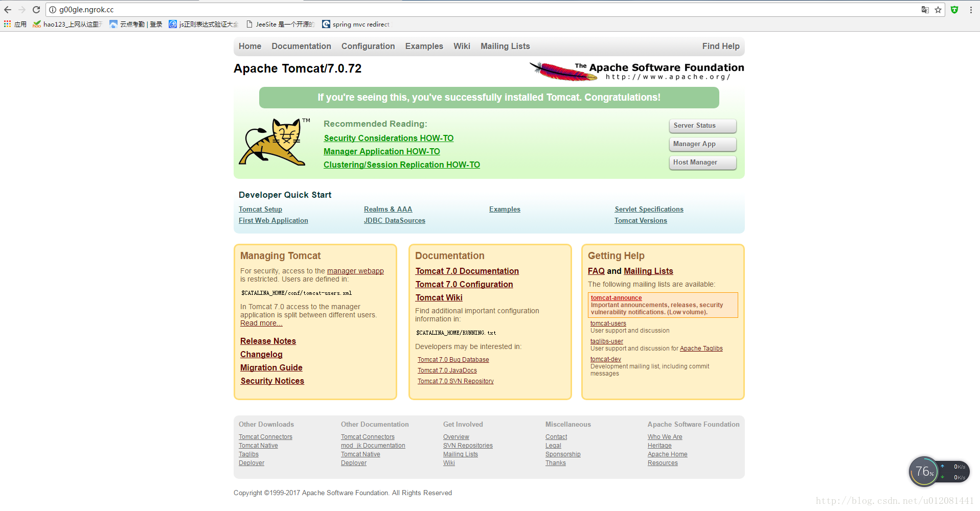Open the Migration Guide link
Viewport: 980px width, 511px height.
(271, 367)
